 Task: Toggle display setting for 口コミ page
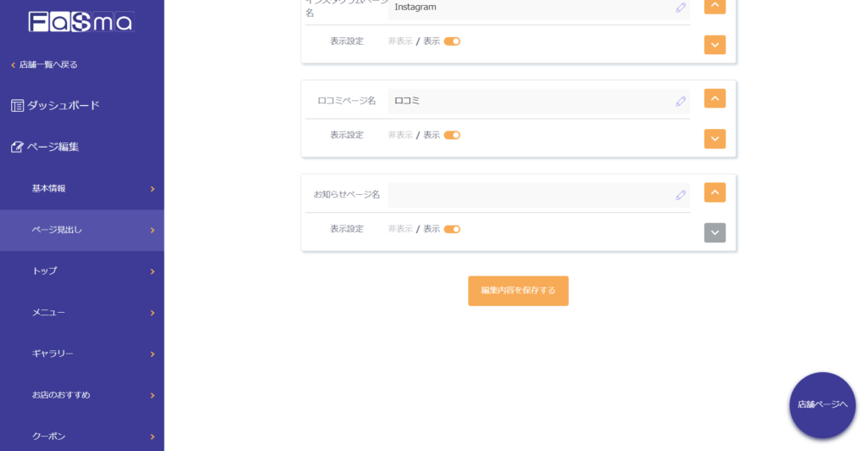[452, 135]
